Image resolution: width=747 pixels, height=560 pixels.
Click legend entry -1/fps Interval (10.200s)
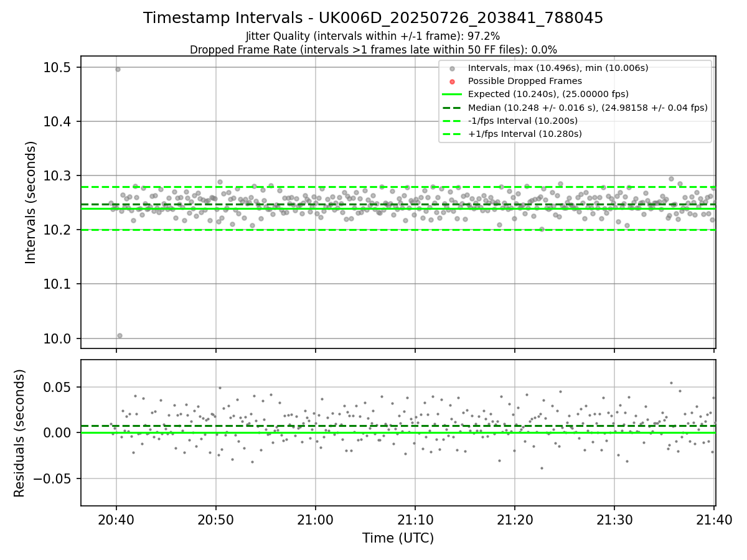[x=523, y=121]
